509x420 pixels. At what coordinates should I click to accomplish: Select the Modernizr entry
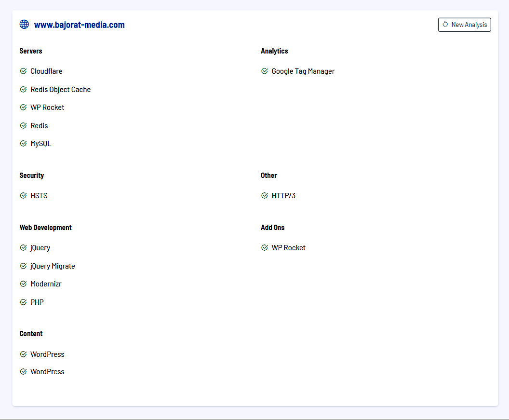point(46,284)
